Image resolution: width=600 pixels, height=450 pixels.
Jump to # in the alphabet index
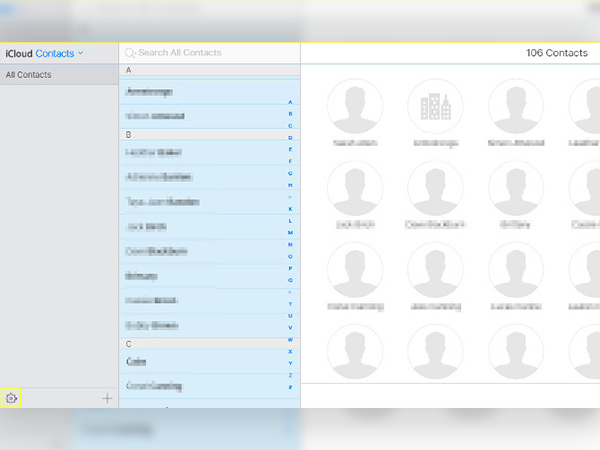click(x=290, y=387)
